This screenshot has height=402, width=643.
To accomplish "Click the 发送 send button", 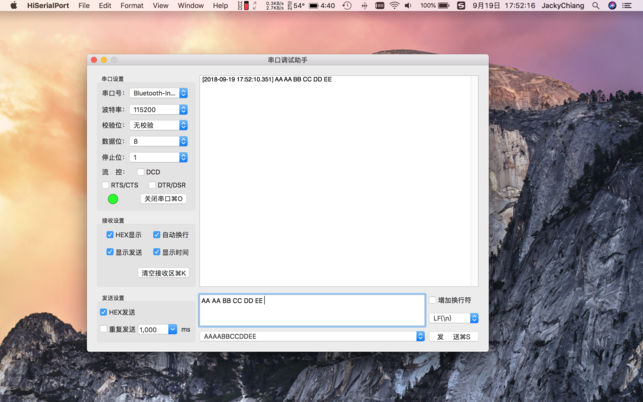I will click(454, 337).
